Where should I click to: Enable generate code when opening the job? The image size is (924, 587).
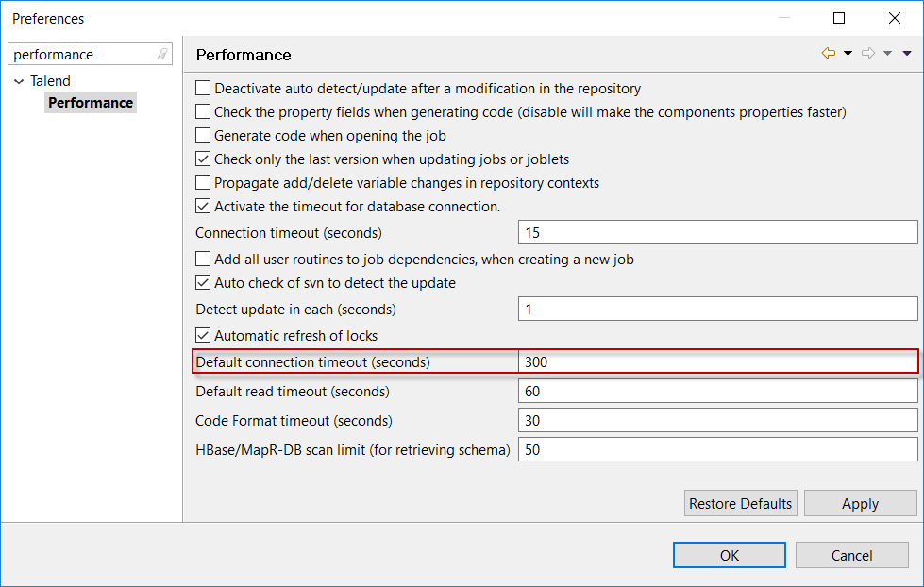(203, 135)
